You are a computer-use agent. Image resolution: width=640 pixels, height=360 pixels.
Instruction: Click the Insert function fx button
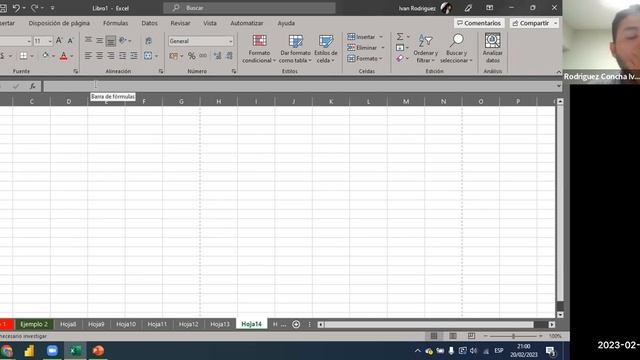(x=32, y=86)
